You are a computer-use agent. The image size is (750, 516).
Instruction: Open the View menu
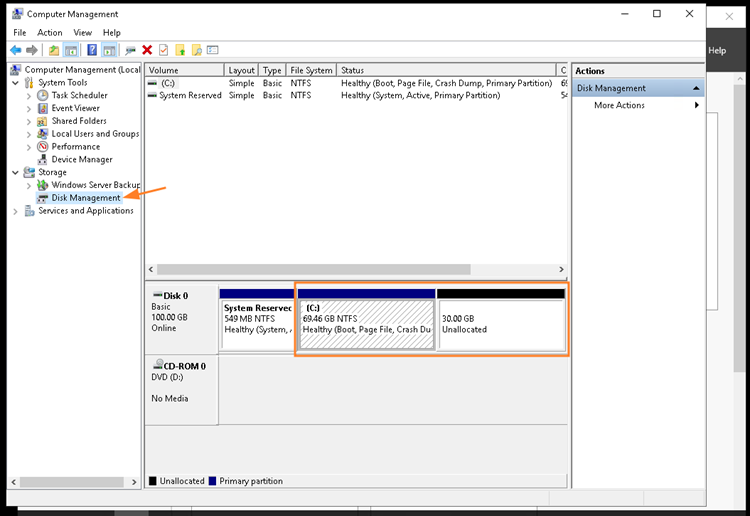click(x=82, y=33)
